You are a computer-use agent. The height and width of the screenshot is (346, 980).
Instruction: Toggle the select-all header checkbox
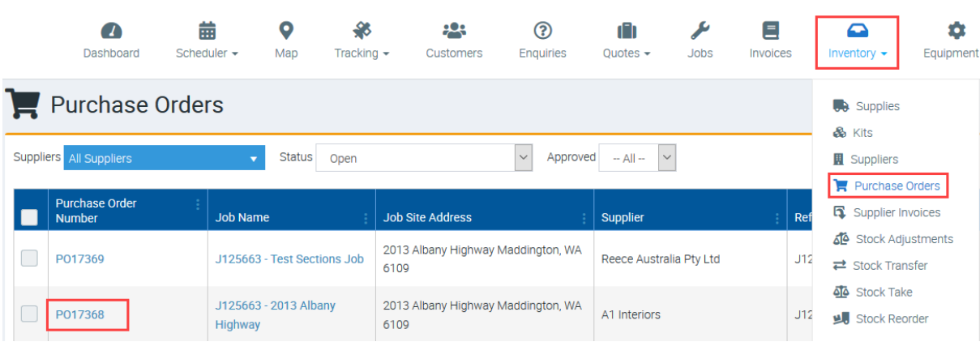[29, 217]
